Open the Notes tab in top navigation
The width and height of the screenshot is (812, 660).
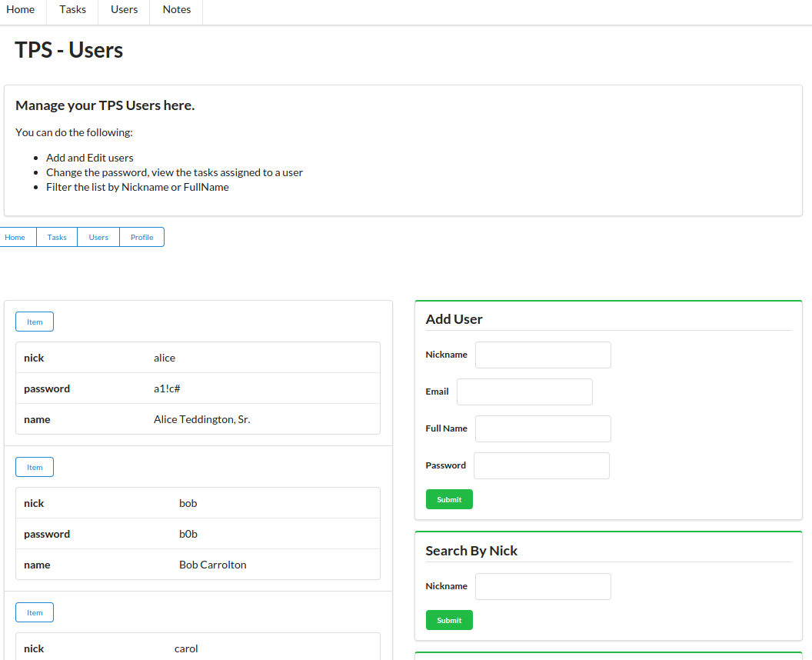(176, 10)
